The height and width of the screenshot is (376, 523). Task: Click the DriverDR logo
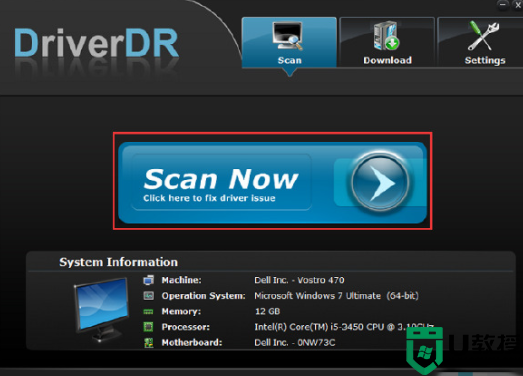coord(97,43)
